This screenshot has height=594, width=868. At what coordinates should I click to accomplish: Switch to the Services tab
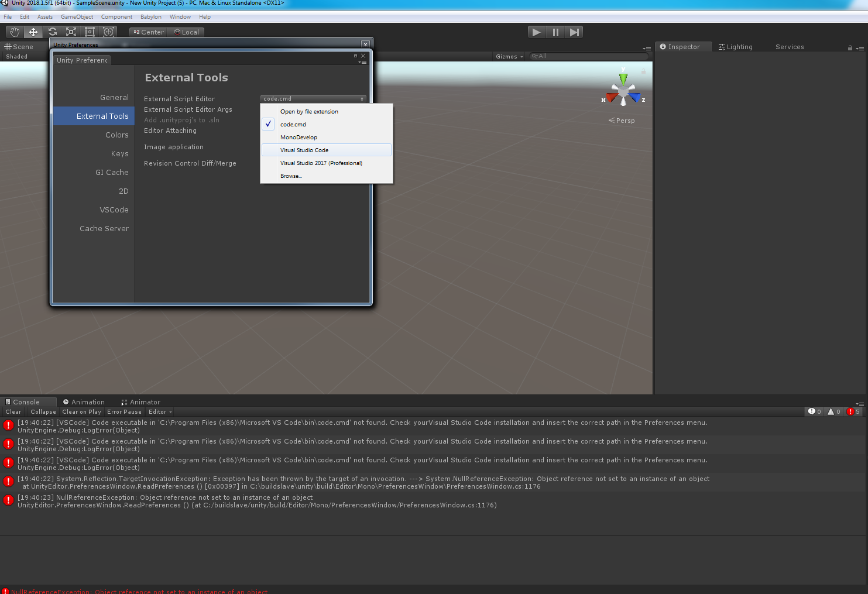[790, 47]
